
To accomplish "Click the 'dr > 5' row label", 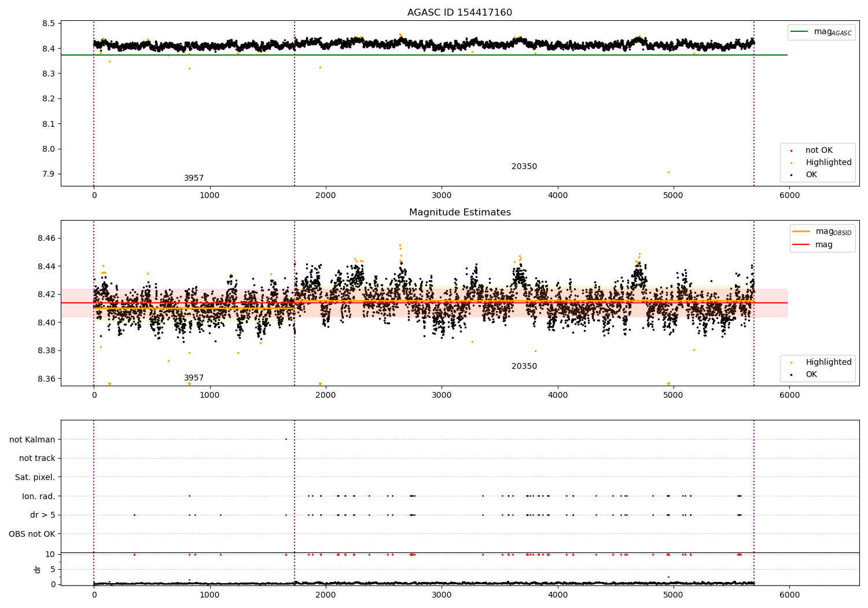I will click(43, 515).
